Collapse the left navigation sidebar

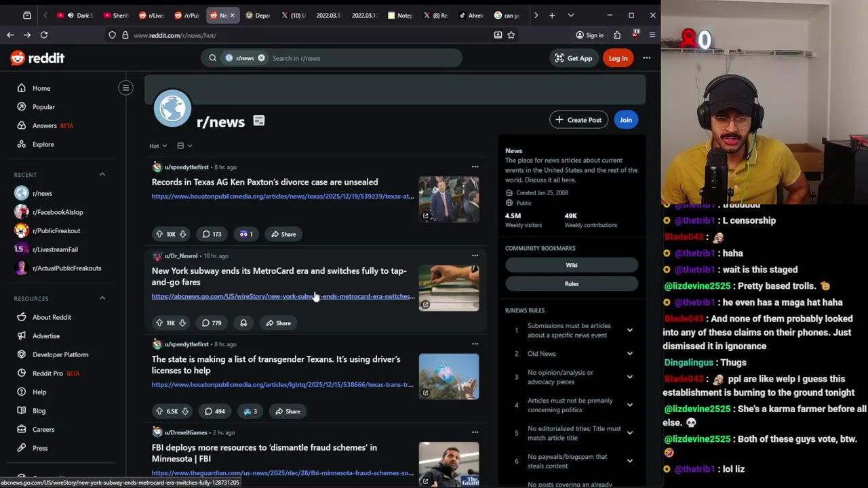(125, 87)
